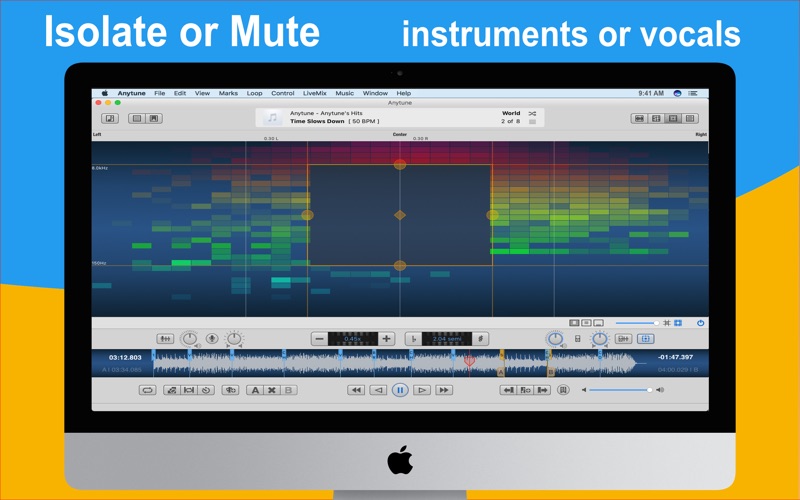
Task: Open the File menu
Action: (160, 93)
